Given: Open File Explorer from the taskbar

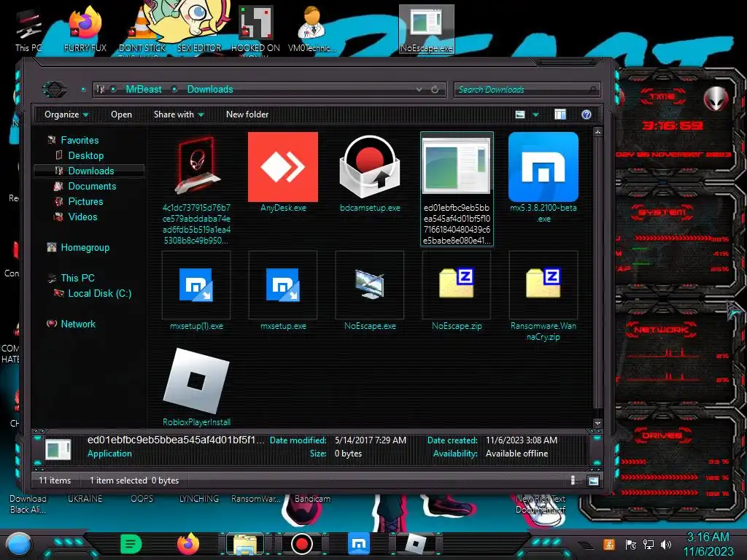Looking at the screenshot, I should (245, 544).
